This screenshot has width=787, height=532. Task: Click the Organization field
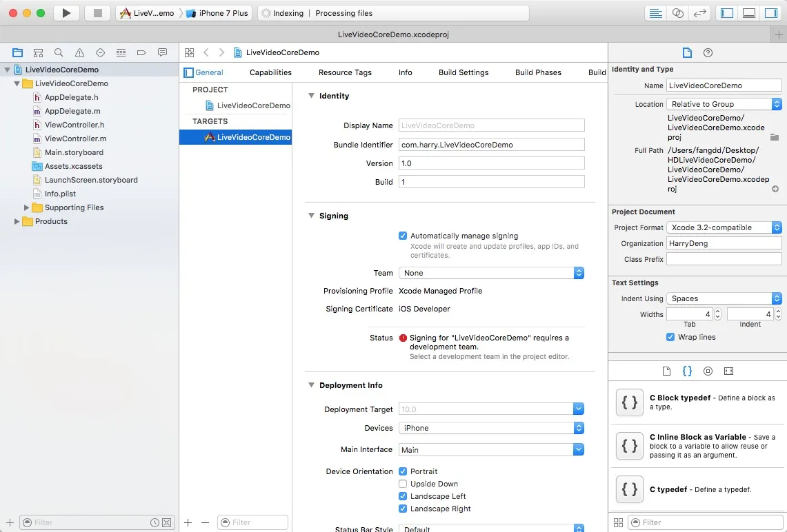click(x=724, y=243)
